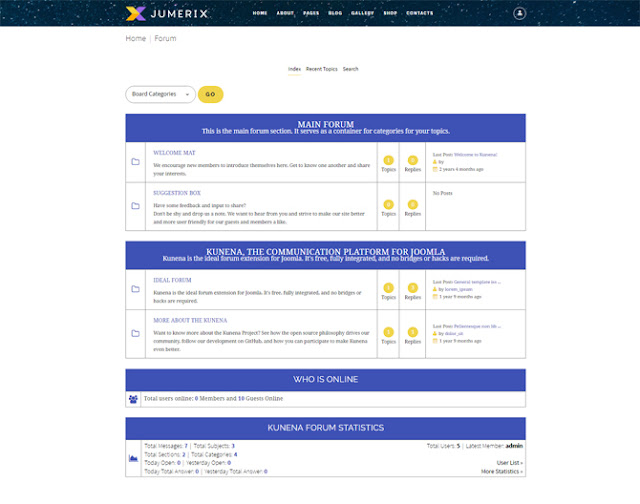This screenshot has height=504, width=640.
Task: Click the No Posts text in Suggestion Box
Action: [442, 193]
